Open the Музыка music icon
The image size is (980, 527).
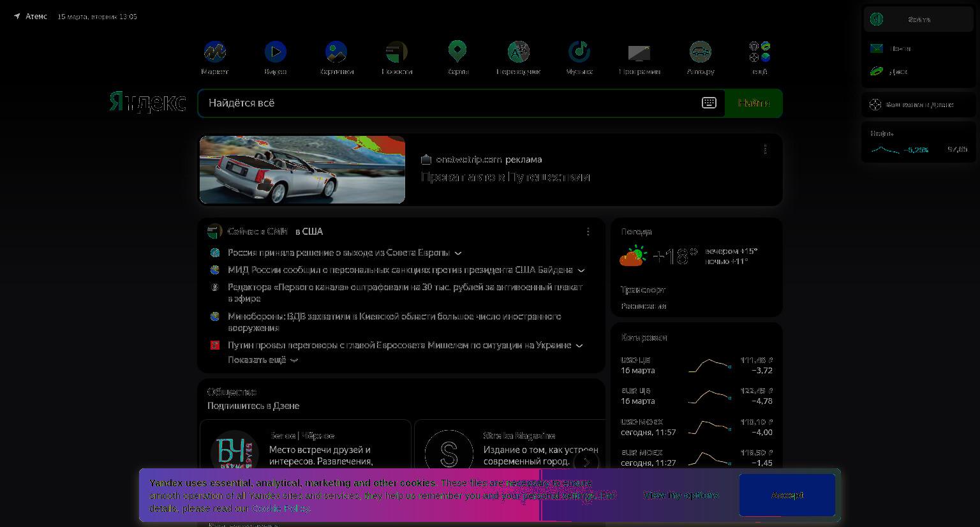pos(579,52)
